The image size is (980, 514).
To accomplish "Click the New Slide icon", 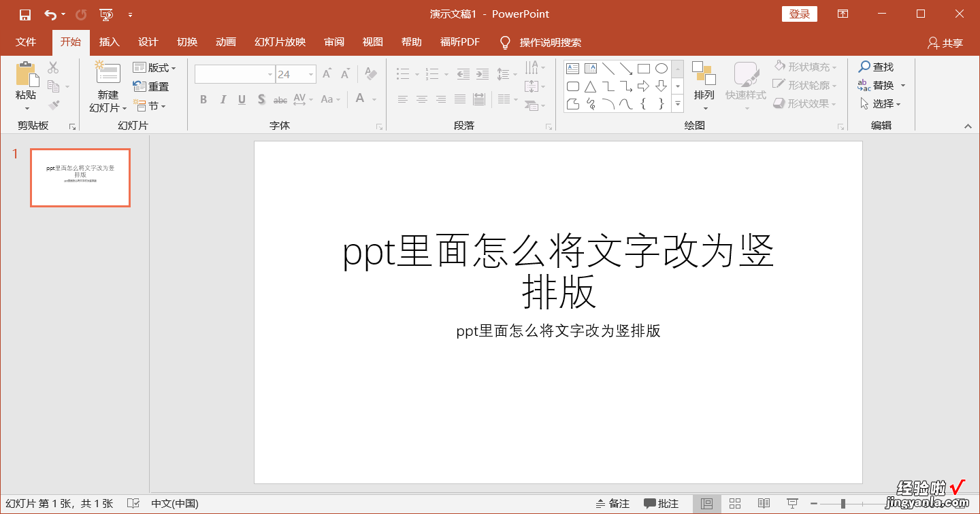I will pos(108,73).
